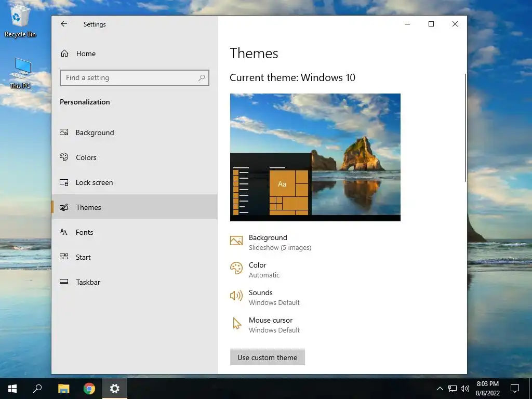Click the Use custom theme button
The image size is (532, 399).
coord(268,357)
